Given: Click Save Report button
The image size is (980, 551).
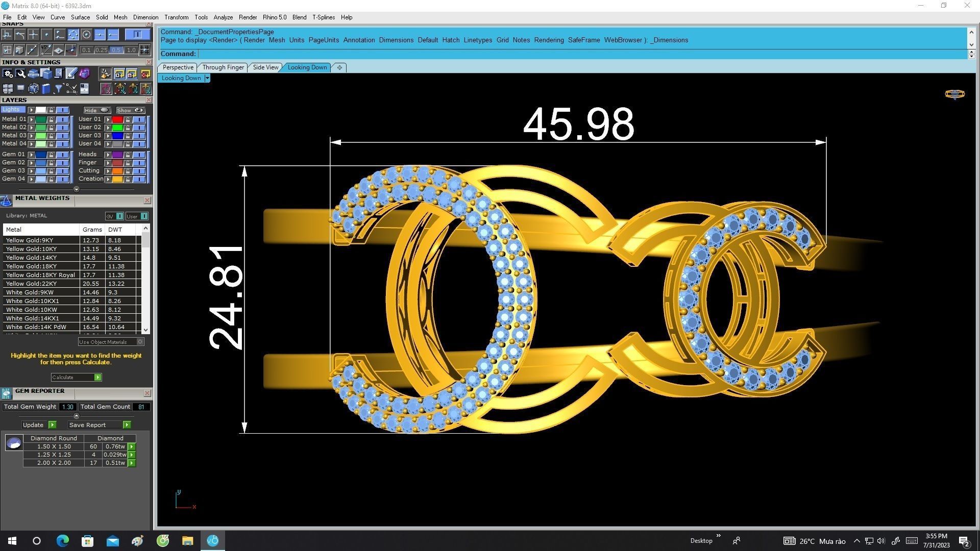Looking at the screenshot, I should click(x=99, y=425).
